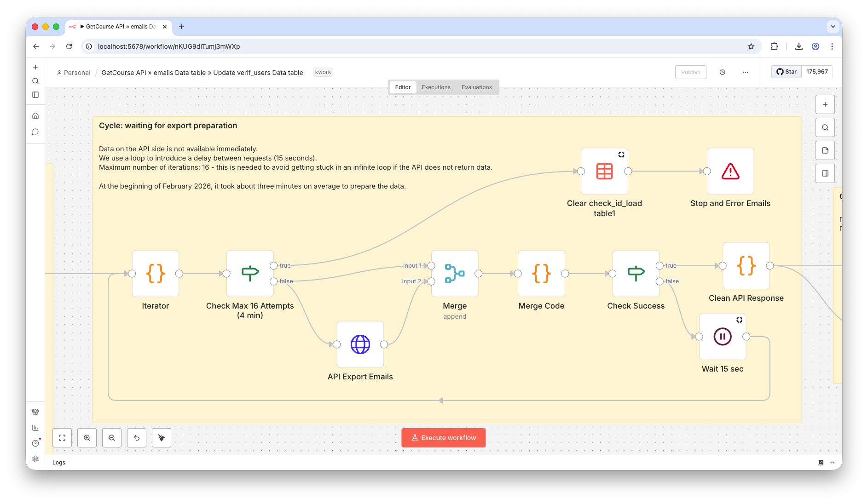
Task: Open the Check Max 16 Attempts node
Action: tap(250, 274)
